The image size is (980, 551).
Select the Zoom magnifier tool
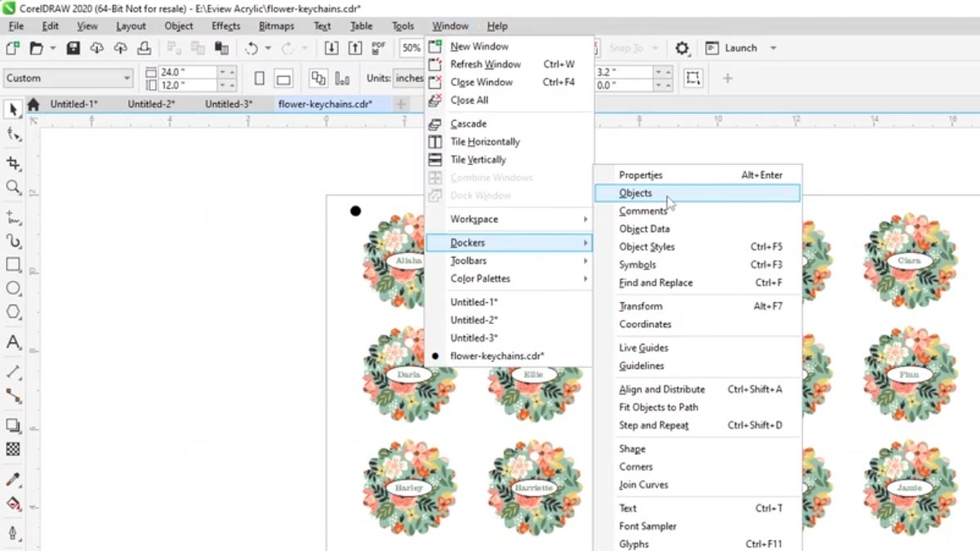point(13,188)
